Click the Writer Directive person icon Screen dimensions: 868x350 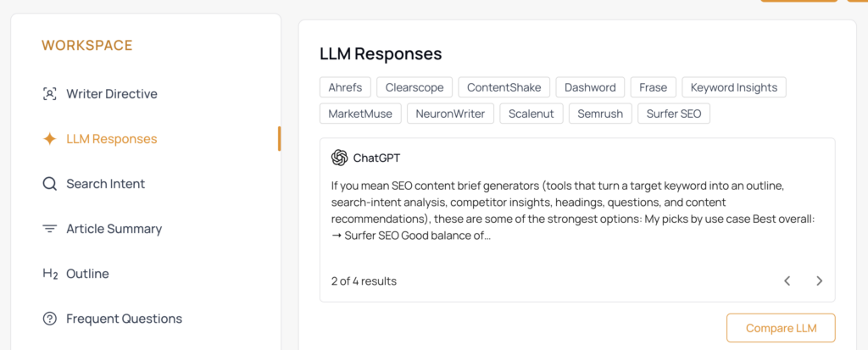coord(50,93)
